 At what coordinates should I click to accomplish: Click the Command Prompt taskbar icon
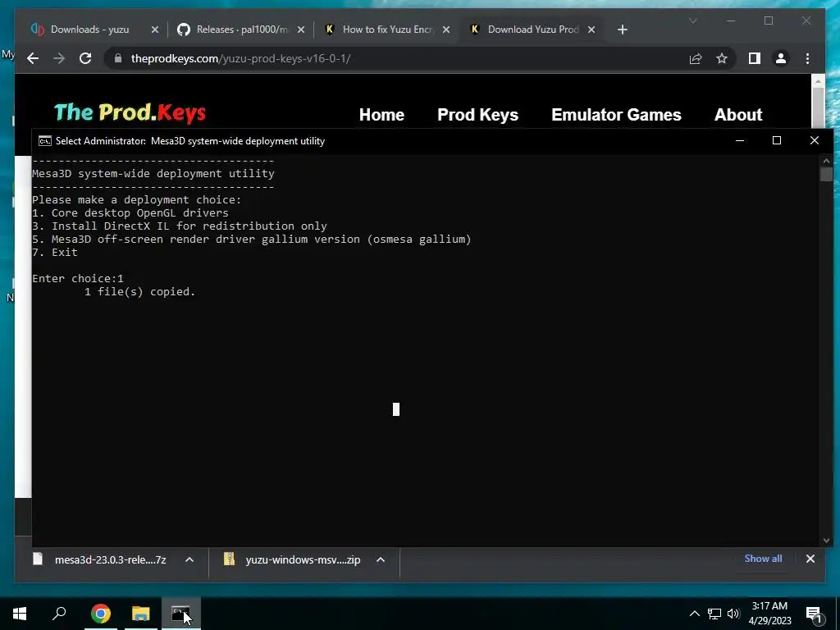click(x=181, y=614)
